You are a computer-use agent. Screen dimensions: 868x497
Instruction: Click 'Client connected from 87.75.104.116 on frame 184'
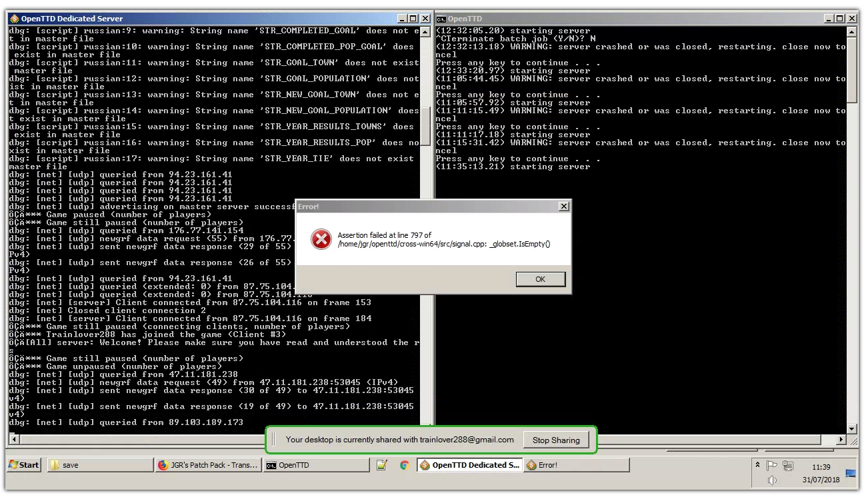(x=190, y=318)
